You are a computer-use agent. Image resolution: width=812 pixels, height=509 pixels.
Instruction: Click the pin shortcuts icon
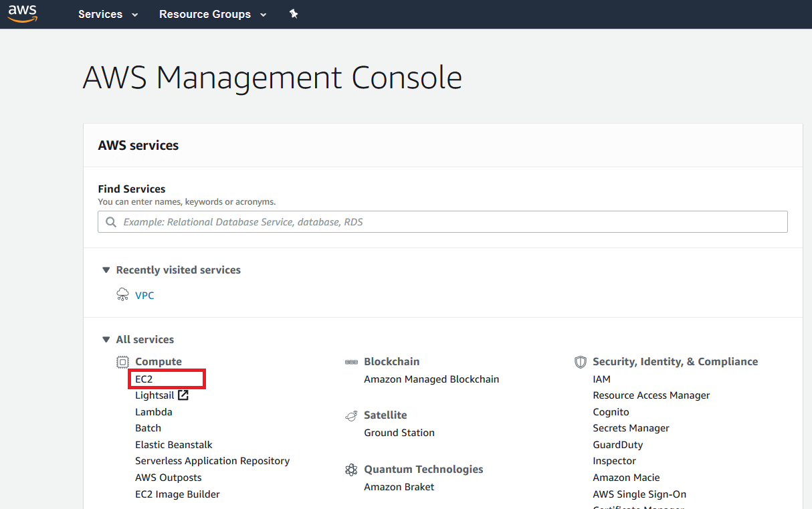[x=293, y=14]
